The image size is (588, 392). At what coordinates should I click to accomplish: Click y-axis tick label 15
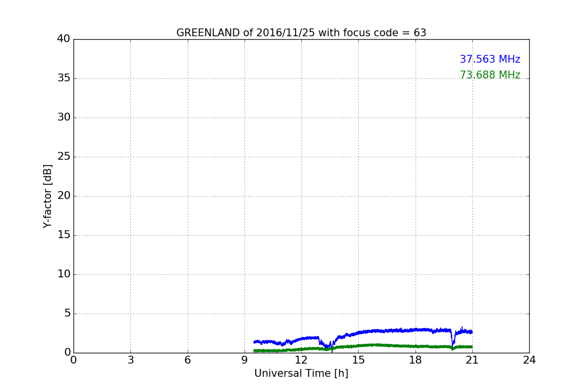(64, 235)
